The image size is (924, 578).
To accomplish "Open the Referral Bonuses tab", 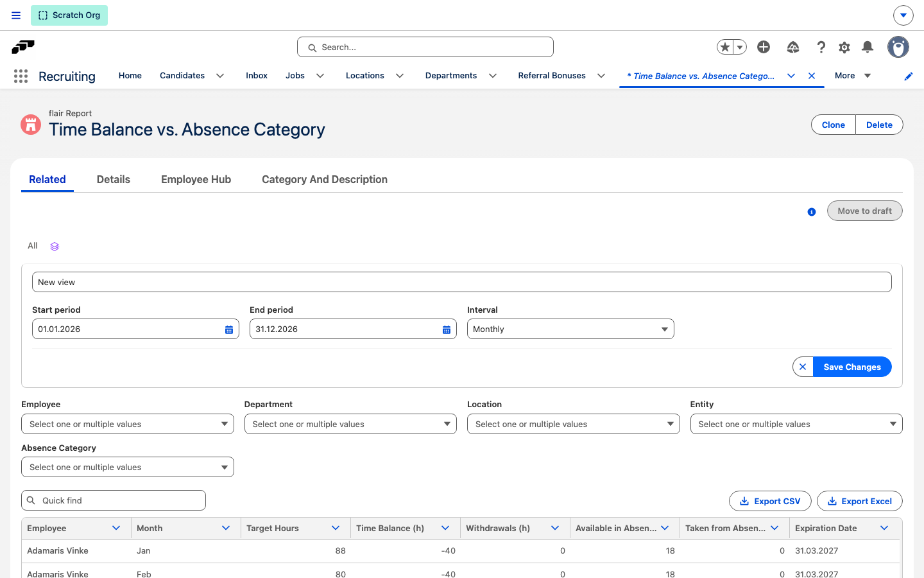I will (x=552, y=76).
